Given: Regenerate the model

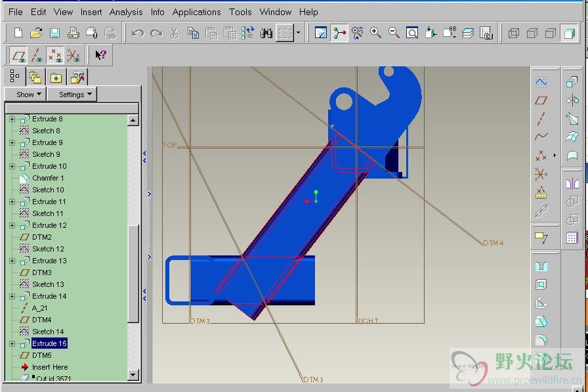Looking at the screenshot, I should tap(248, 33).
